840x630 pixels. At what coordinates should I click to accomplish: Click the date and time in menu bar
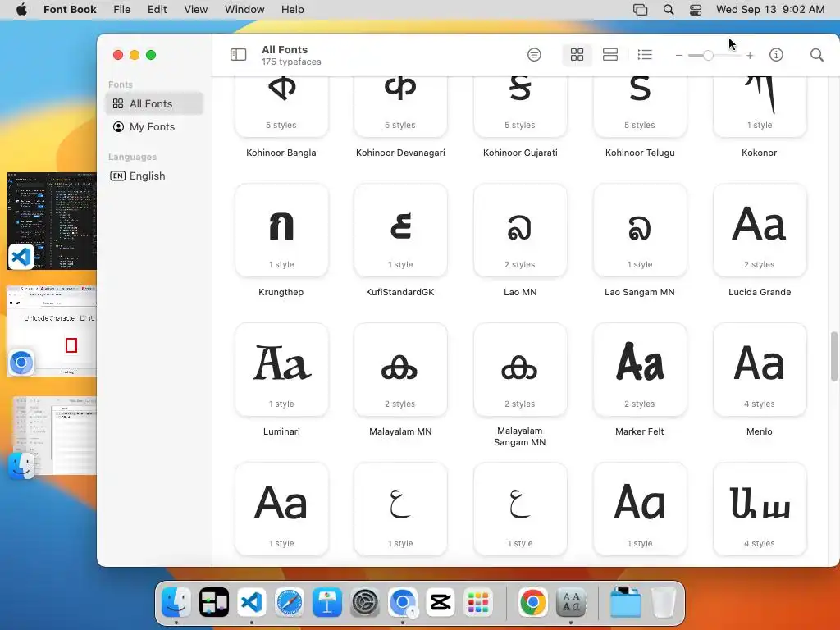coord(770,9)
